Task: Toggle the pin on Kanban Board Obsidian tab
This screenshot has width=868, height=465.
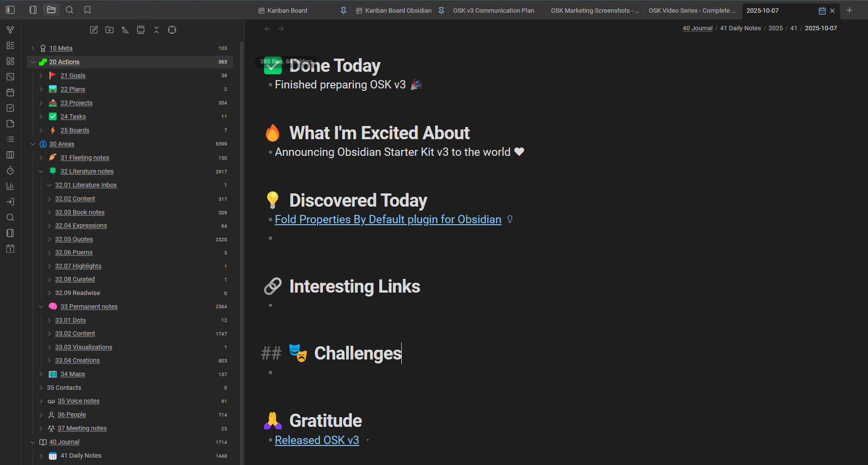Action: coord(441,11)
